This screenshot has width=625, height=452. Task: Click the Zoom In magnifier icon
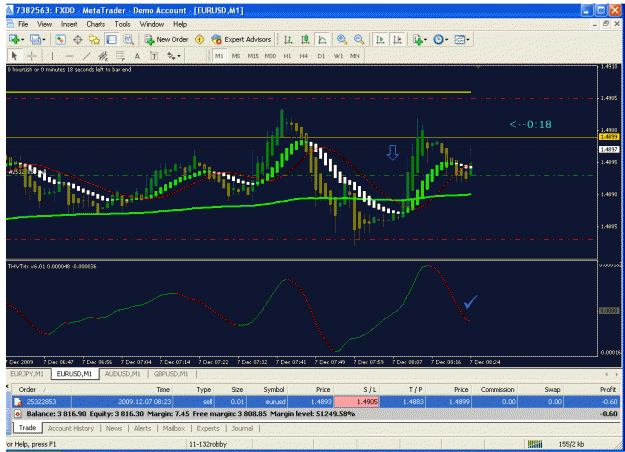(x=342, y=39)
